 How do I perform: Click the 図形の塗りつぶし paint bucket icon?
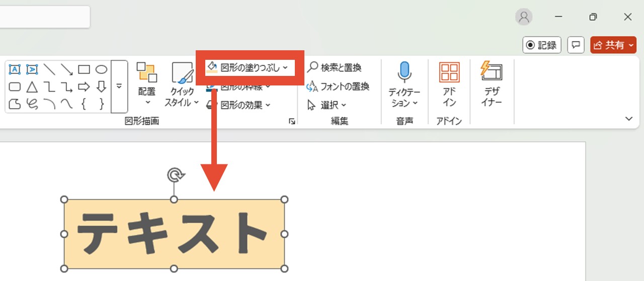212,67
